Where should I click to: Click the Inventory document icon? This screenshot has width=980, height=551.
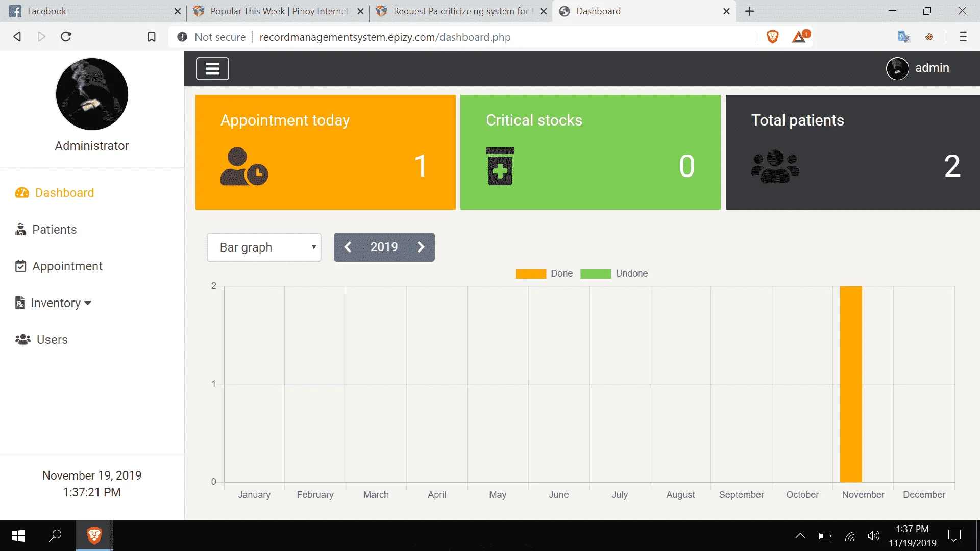[20, 303]
